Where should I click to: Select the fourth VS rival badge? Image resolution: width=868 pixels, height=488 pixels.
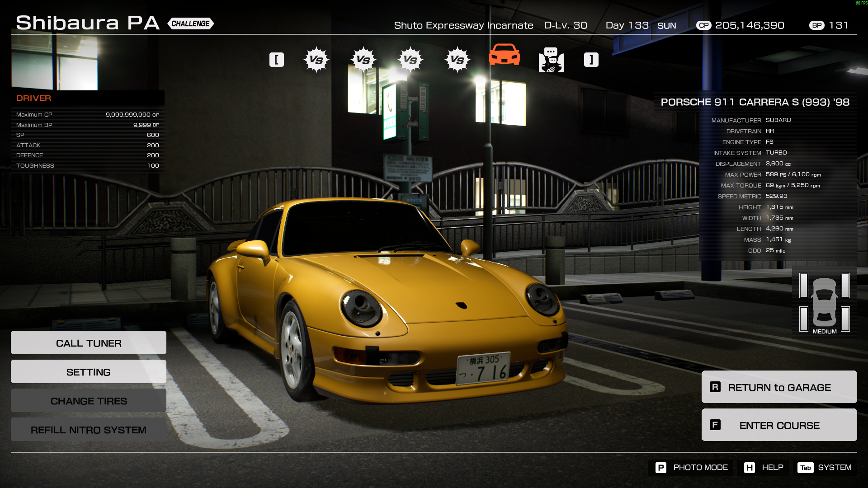[457, 60]
